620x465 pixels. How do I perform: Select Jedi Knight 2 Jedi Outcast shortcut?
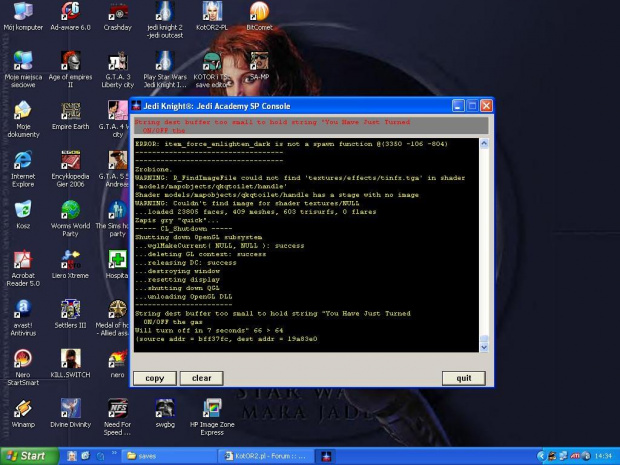tap(165, 20)
